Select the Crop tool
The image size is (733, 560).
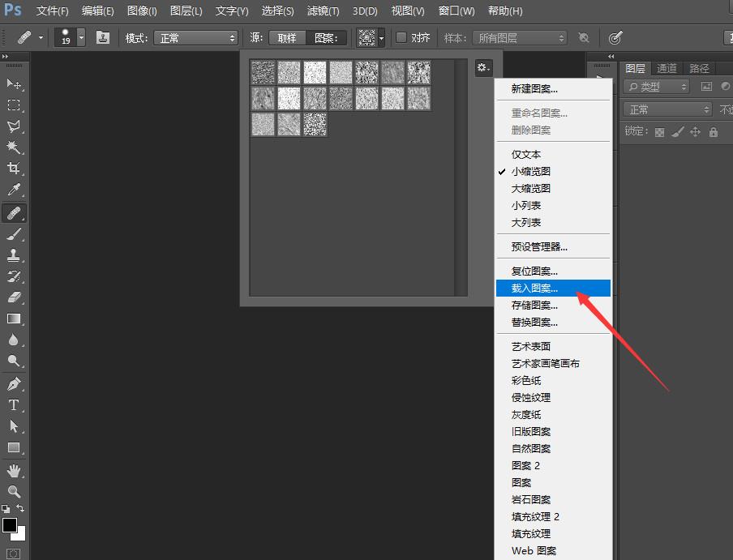point(15,169)
